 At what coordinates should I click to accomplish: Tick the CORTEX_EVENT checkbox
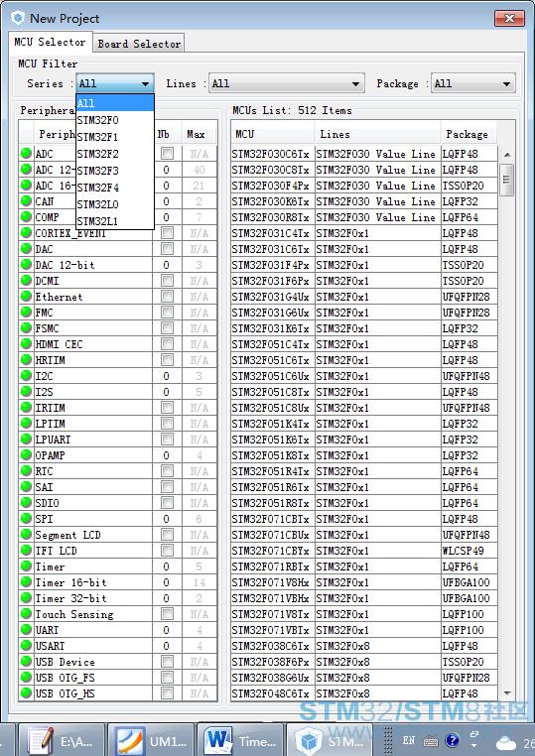click(x=167, y=233)
